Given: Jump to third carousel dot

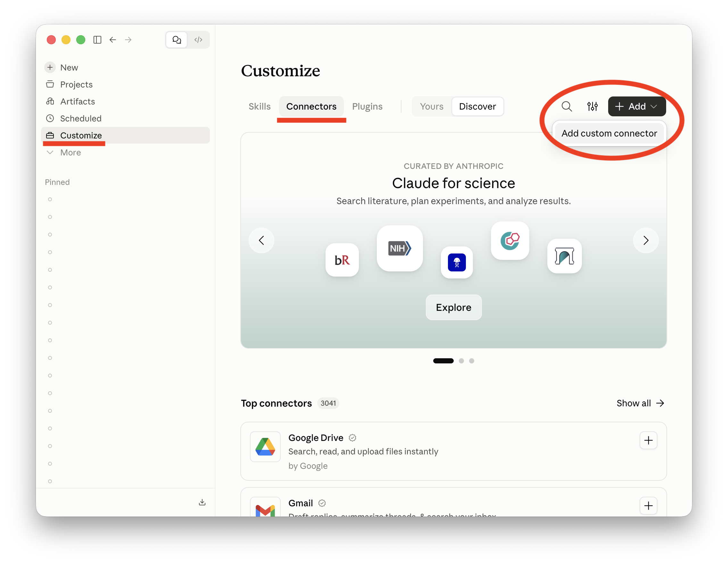Looking at the screenshot, I should [x=472, y=361].
